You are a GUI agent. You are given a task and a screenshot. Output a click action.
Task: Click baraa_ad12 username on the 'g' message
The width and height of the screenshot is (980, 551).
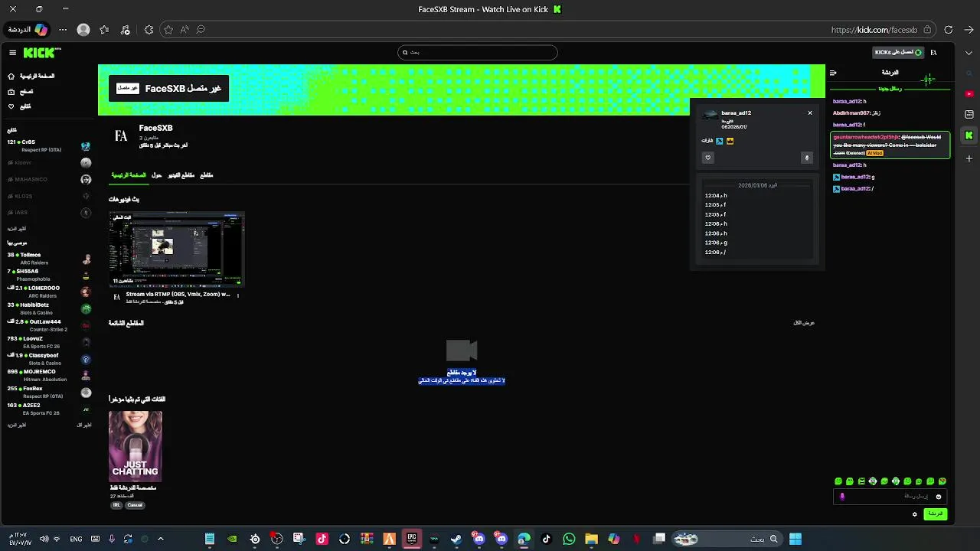(855, 177)
